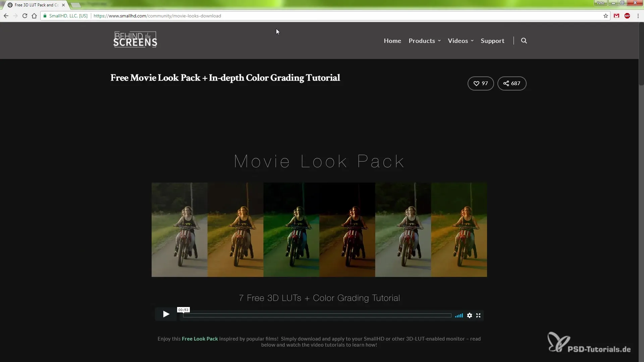
Task: Click the page's vertical scrollbar thumb
Action: (x=641, y=54)
